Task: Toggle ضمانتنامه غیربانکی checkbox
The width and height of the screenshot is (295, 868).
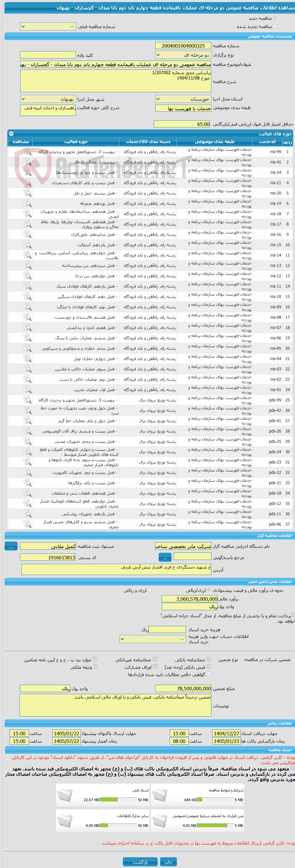Action: point(155,659)
